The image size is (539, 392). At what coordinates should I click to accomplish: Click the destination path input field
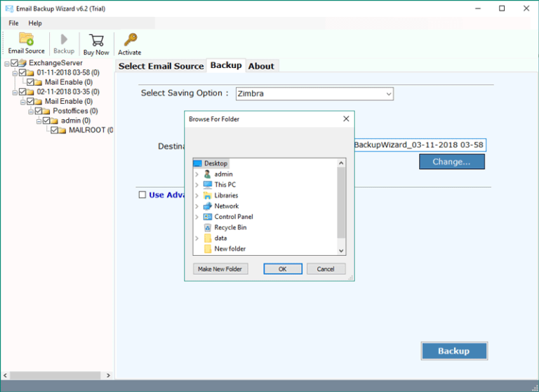(420, 145)
